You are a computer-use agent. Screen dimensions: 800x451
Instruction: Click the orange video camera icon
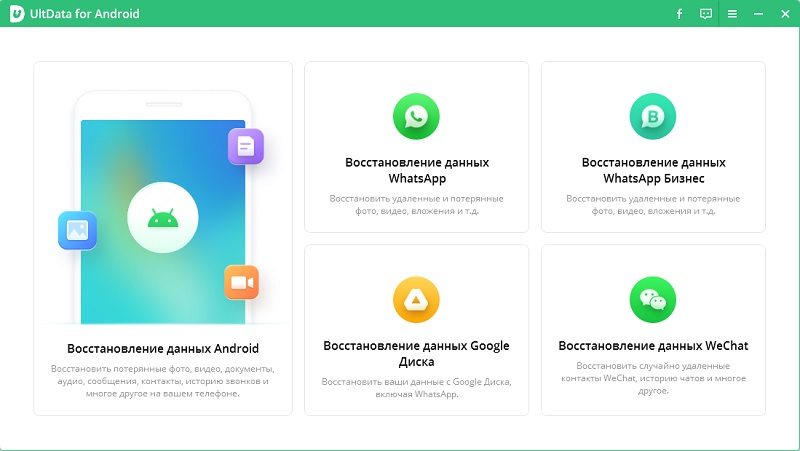click(241, 282)
